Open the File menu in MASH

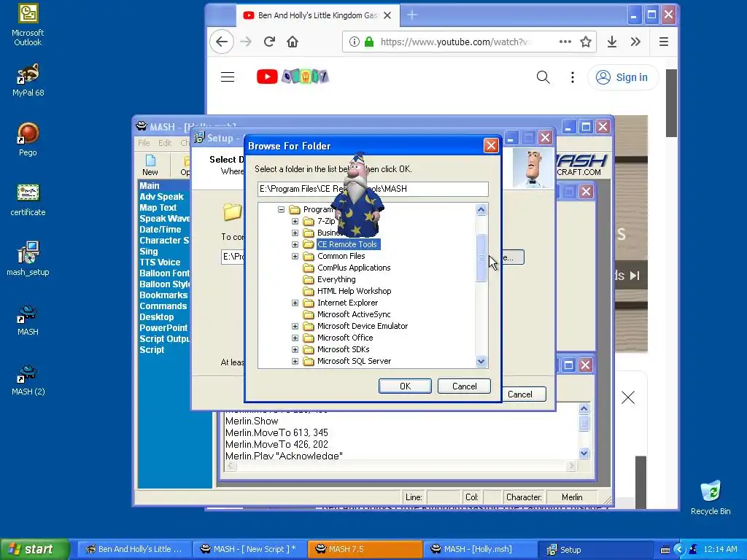tap(144, 143)
